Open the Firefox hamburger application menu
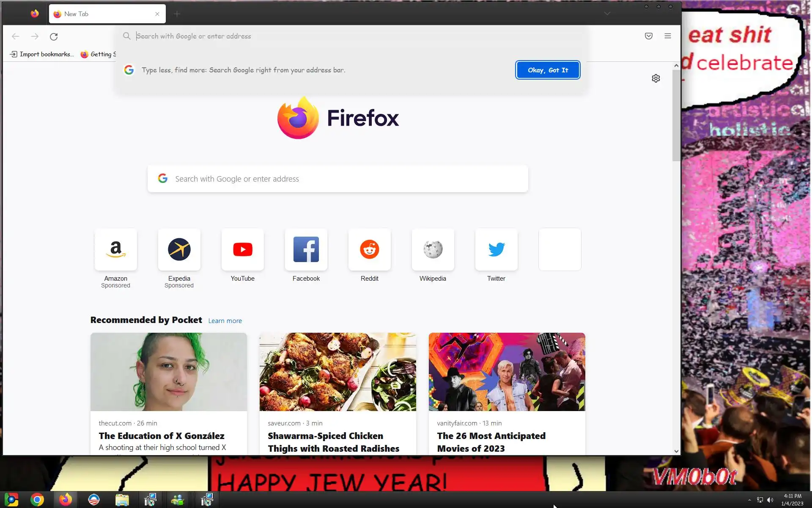Image resolution: width=812 pixels, height=508 pixels. coord(668,36)
